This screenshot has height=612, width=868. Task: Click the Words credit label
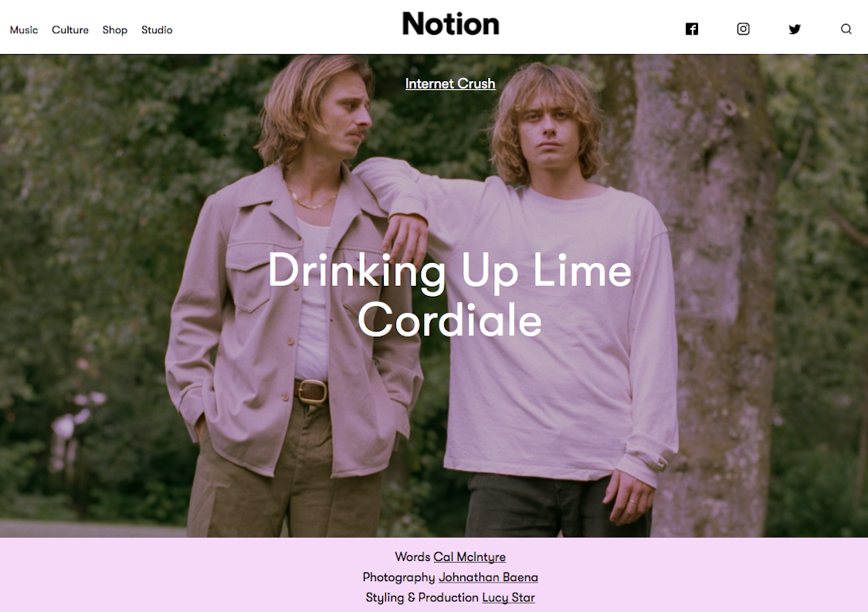pos(412,556)
